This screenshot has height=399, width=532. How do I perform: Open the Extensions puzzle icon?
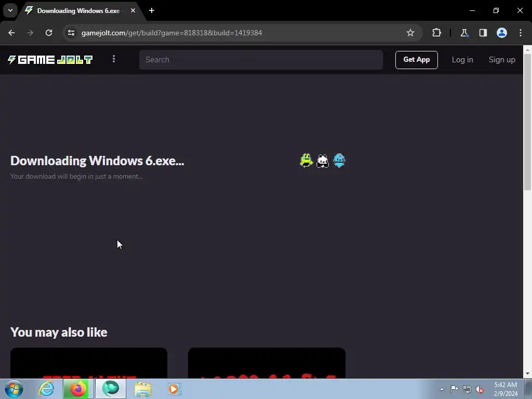click(x=436, y=33)
